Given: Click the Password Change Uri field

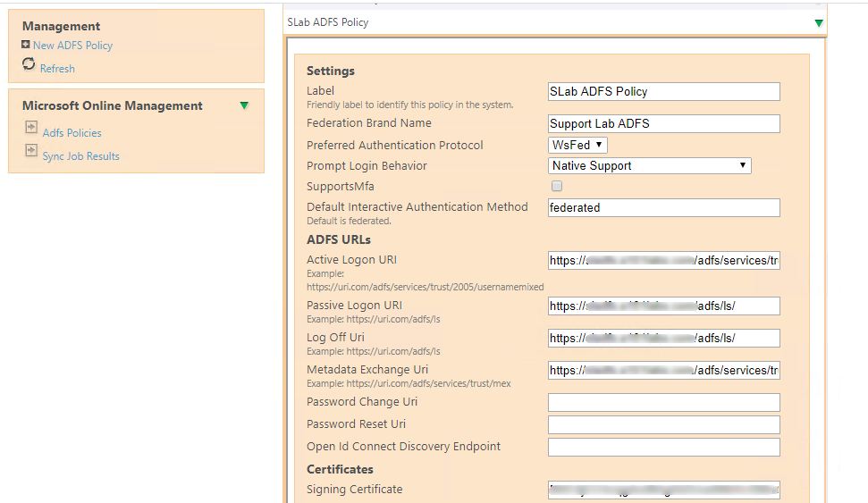Looking at the screenshot, I should [663, 402].
